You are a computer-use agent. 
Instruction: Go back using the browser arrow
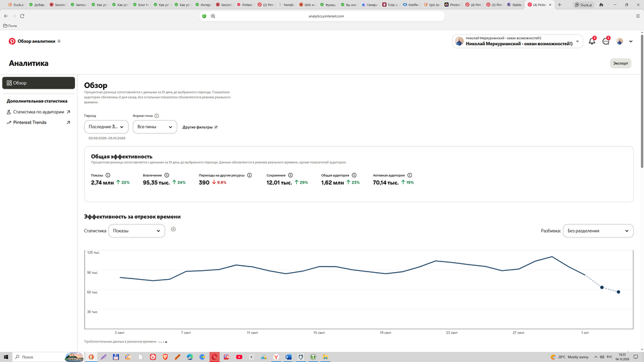(6, 16)
